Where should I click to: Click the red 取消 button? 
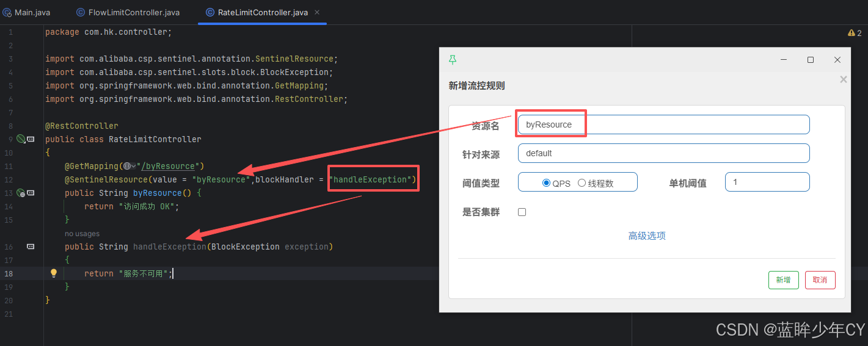click(820, 280)
